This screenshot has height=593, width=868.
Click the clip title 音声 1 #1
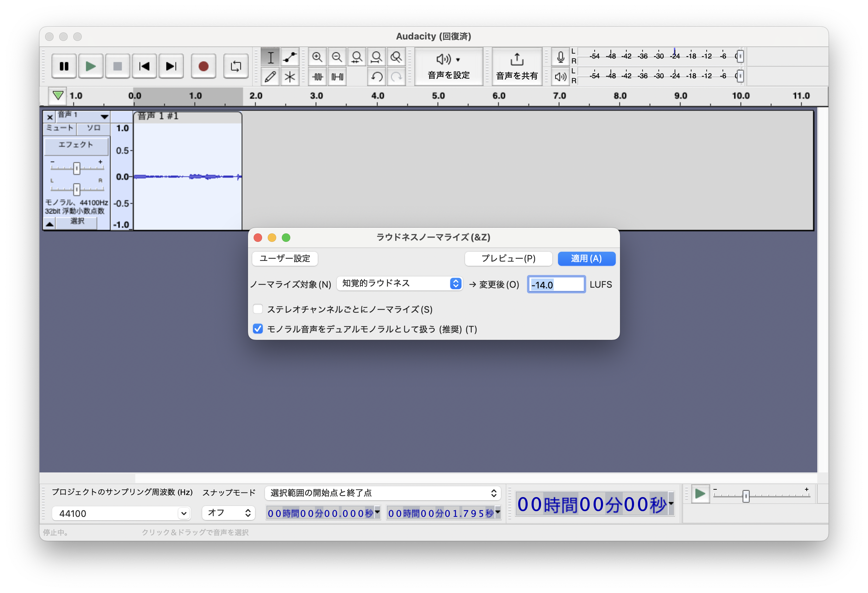158,116
